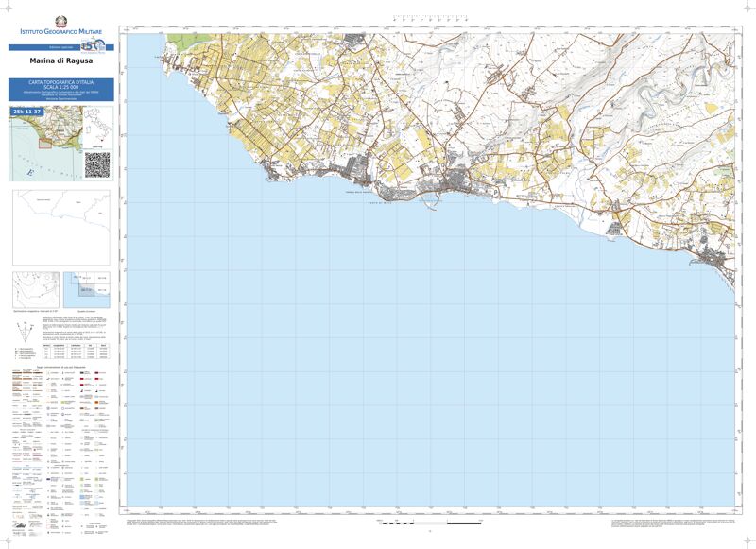Select the "Marina di Ragusa" sheet title
Viewport: 756px width, 549px height.
(x=61, y=61)
